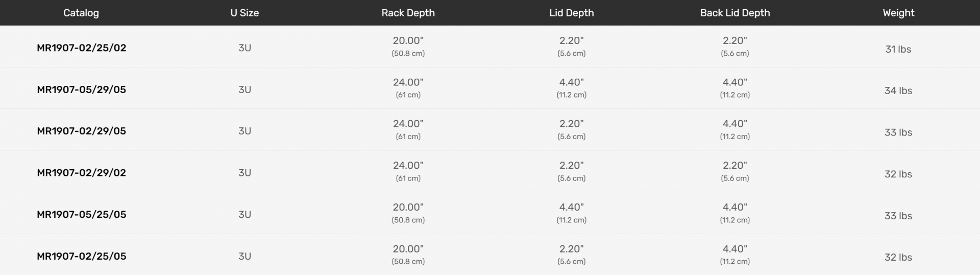Click 32 lbs weight in last row
Viewport: 980px width, 275px height.
pyautogui.click(x=898, y=258)
